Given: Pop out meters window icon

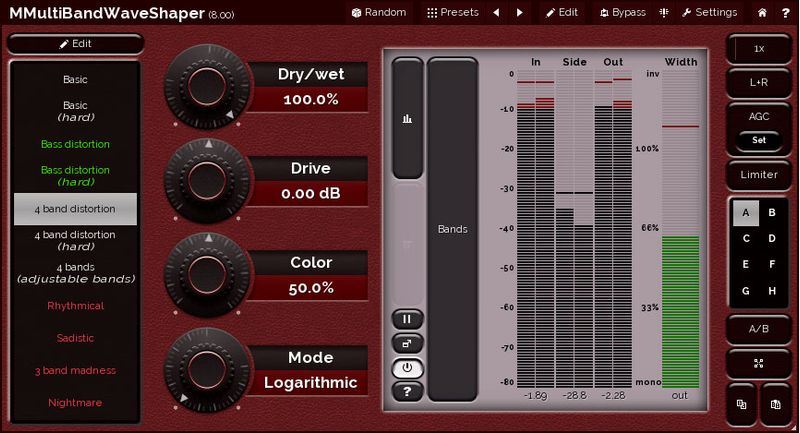Looking at the screenshot, I should 407,344.
